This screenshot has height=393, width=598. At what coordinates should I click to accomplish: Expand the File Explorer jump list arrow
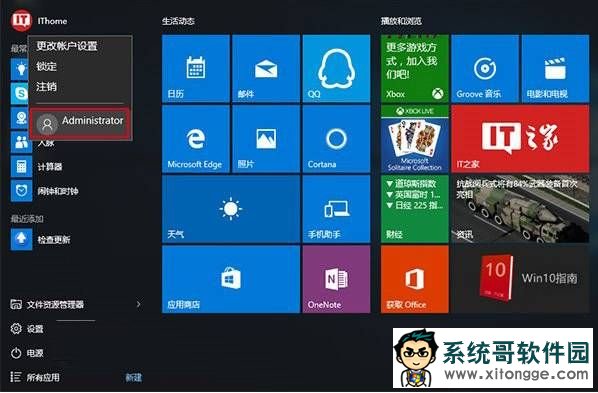pyautogui.click(x=138, y=304)
